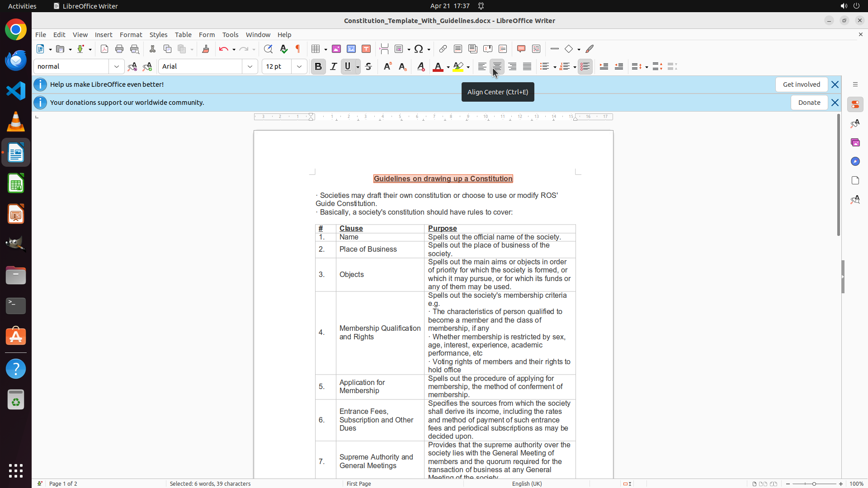Viewport: 868px width, 488px height.
Task: Click the zoom slider in status bar
Action: pos(814,483)
